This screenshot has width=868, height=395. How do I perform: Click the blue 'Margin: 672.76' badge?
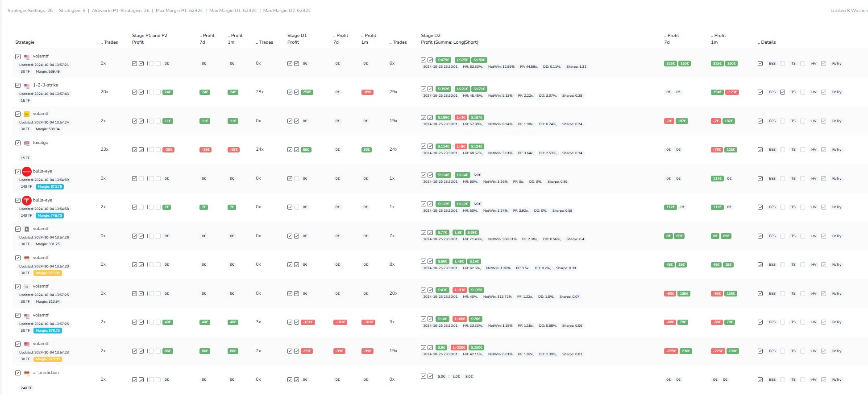click(50, 187)
